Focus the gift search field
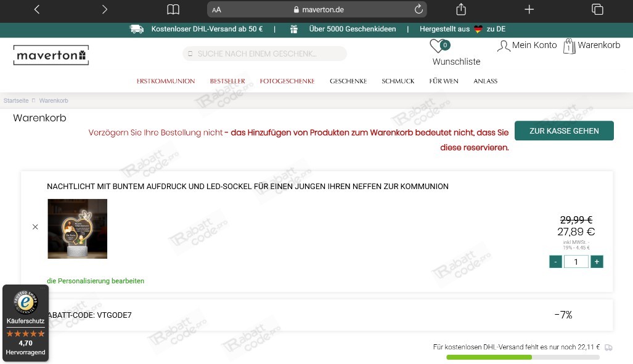The image size is (633, 364). click(265, 54)
